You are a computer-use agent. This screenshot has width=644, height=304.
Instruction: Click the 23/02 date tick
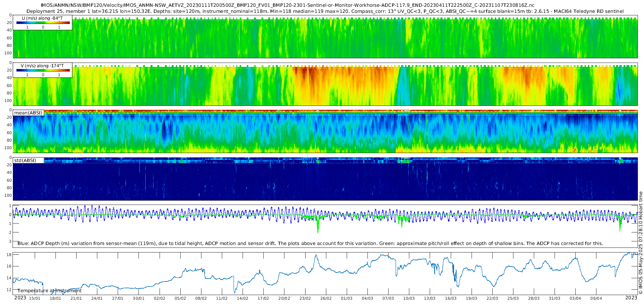[x=305, y=298]
